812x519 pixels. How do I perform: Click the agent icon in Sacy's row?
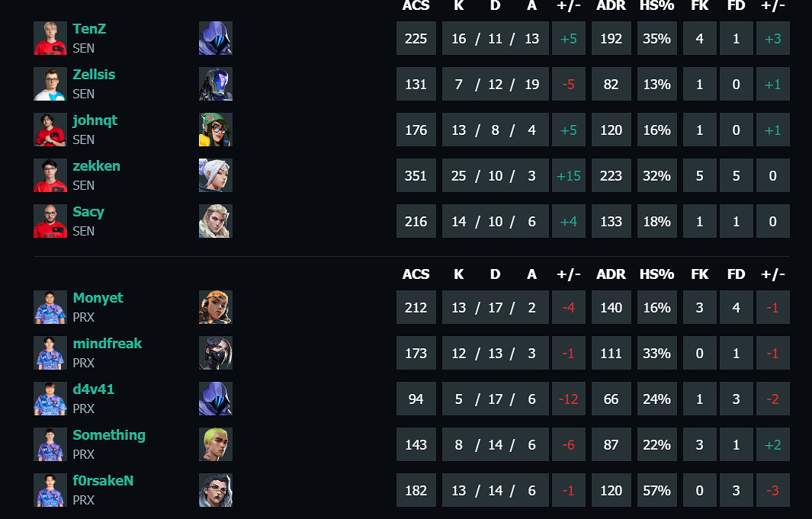click(215, 221)
